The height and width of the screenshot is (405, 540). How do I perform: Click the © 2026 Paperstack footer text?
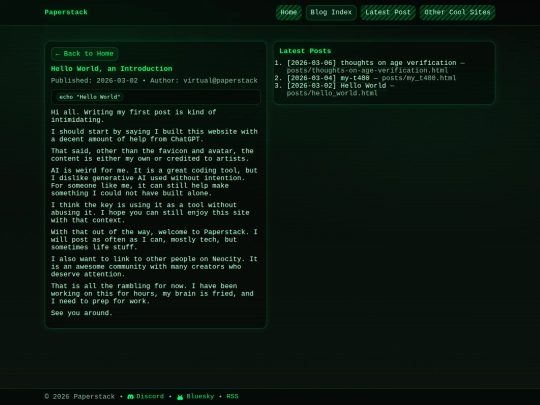80,396
